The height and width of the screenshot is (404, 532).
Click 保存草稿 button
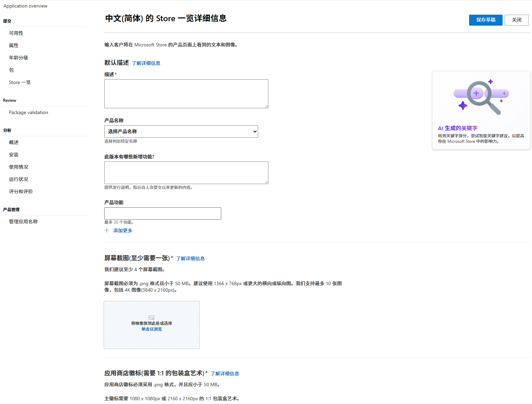tap(486, 20)
